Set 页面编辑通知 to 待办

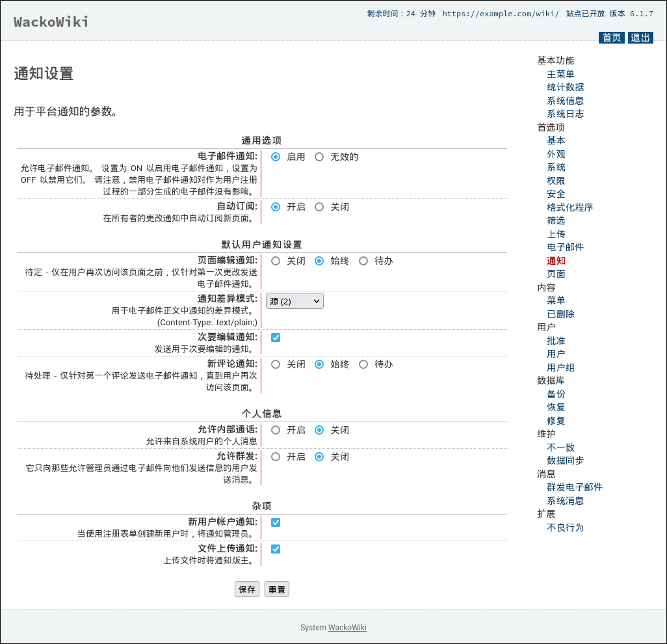coord(363,261)
